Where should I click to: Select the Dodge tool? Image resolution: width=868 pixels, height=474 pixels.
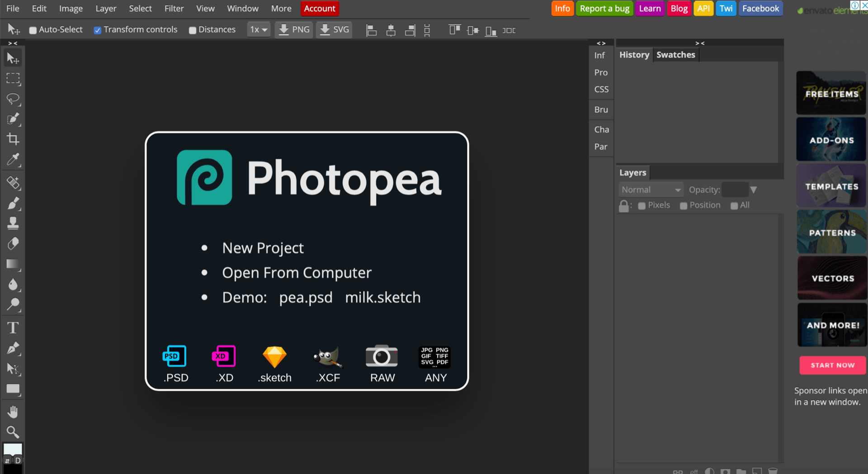[13, 304]
